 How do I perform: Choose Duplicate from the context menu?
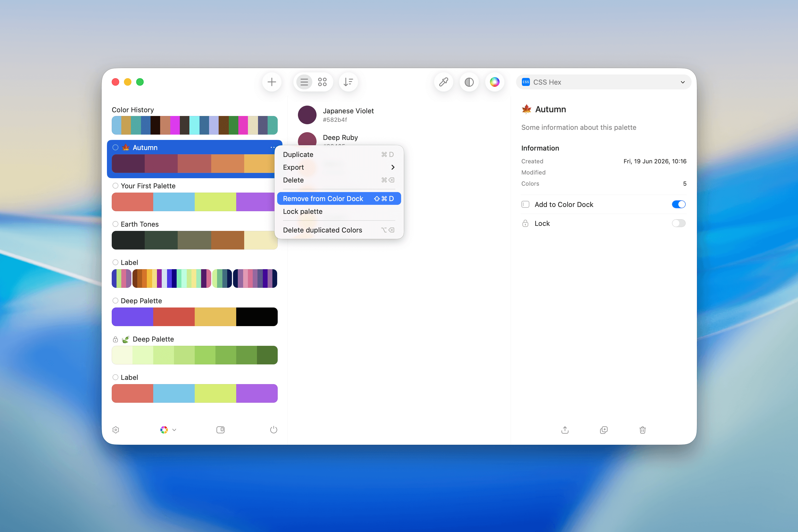click(339, 154)
